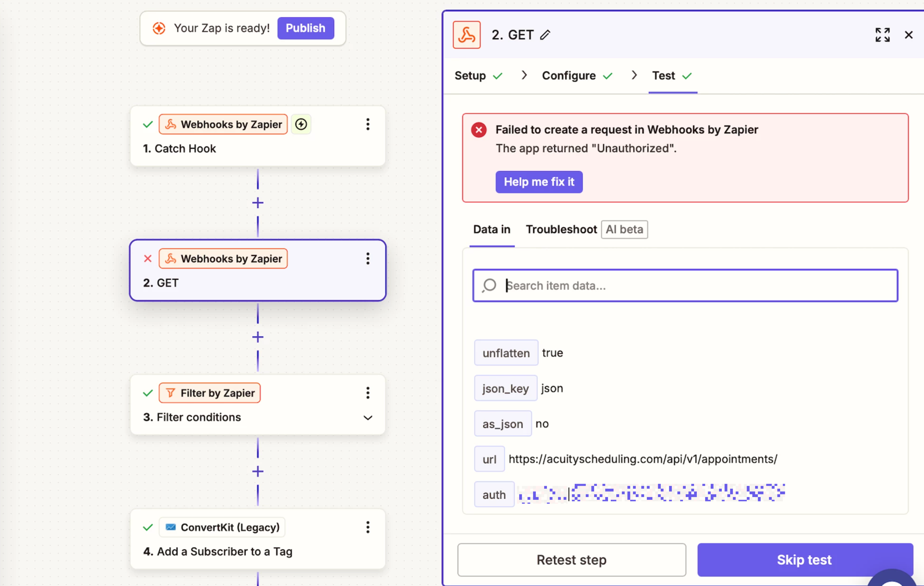This screenshot has height=586, width=924.
Task: Close the GET step panel
Action: coord(908,35)
